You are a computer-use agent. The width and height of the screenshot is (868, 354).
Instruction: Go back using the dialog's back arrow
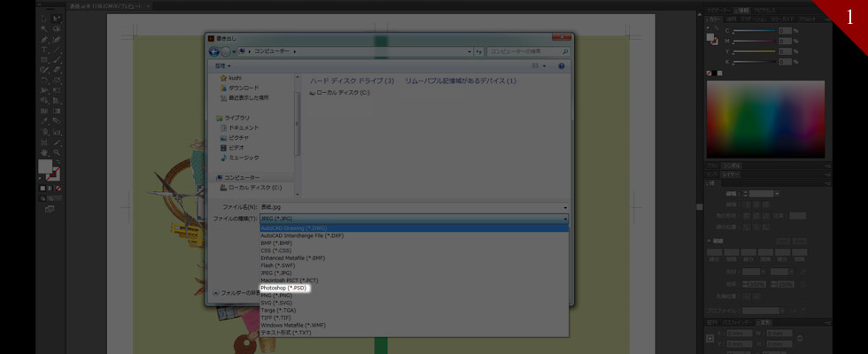pyautogui.click(x=213, y=51)
